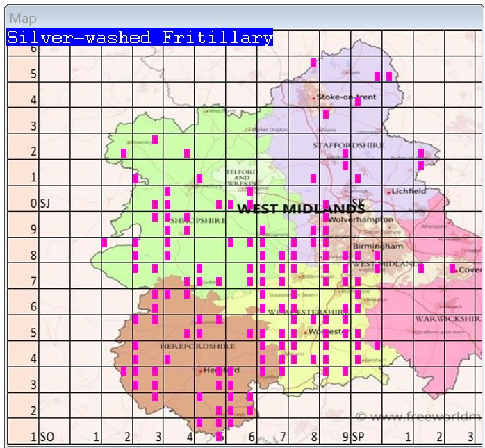Select the WARWICKSHIRE county label
The image size is (485, 448).
(x=443, y=318)
